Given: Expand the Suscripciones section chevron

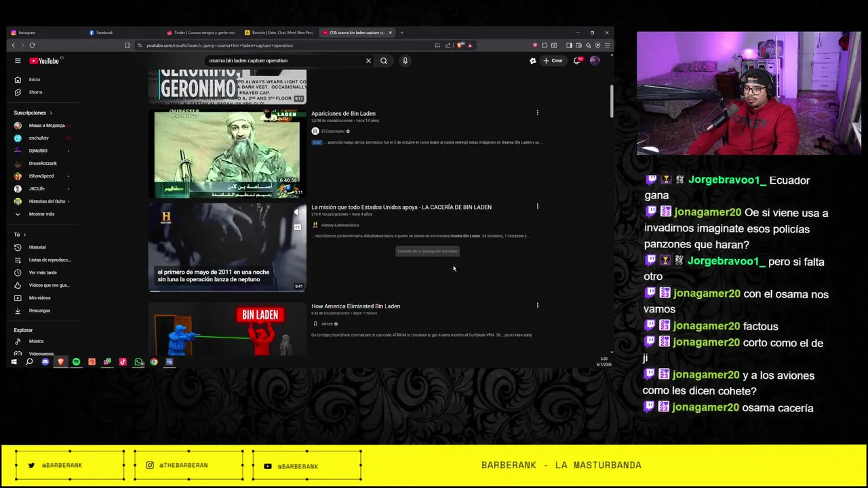Looking at the screenshot, I should pos(51,113).
